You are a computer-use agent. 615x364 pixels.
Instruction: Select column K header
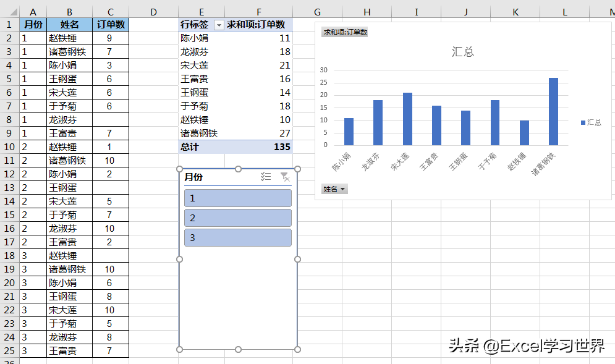pos(515,12)
